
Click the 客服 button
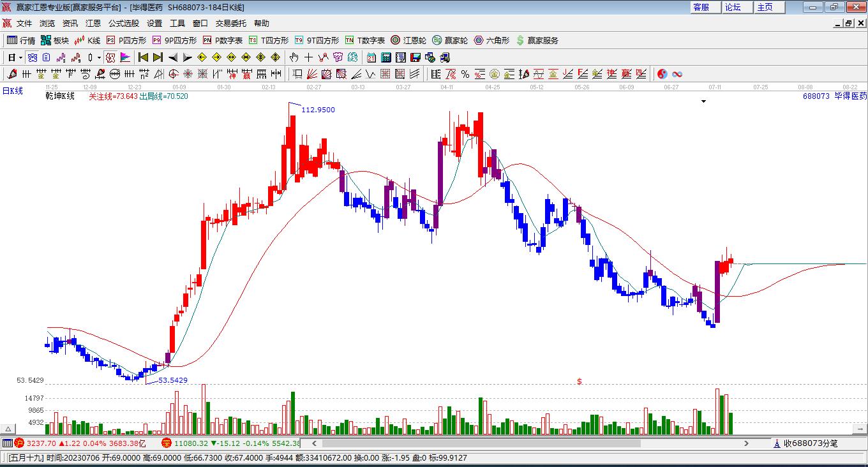pyautogui.click(x=705, y=7)
